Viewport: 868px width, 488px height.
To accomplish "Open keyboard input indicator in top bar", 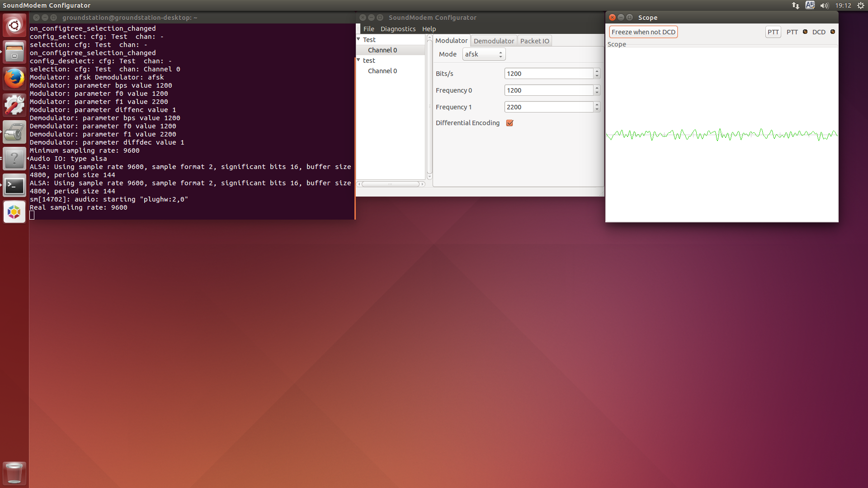I will (810, 5).
